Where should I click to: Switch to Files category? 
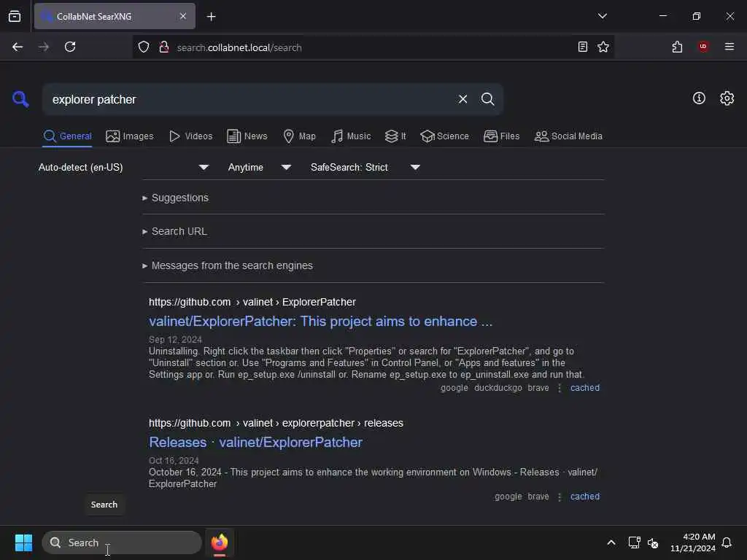[501, 136]
